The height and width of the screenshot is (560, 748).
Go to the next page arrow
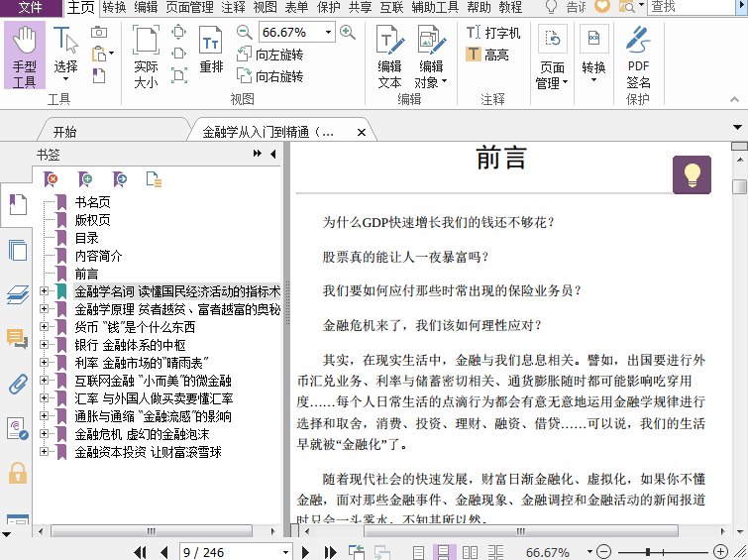coord(305,552)
